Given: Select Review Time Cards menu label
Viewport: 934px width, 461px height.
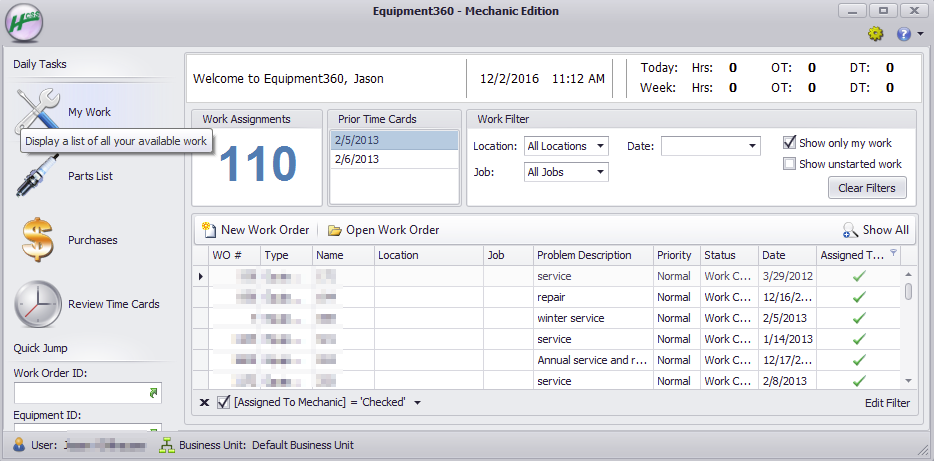Looking at the screenshot, I should click(x=114, y=304).
